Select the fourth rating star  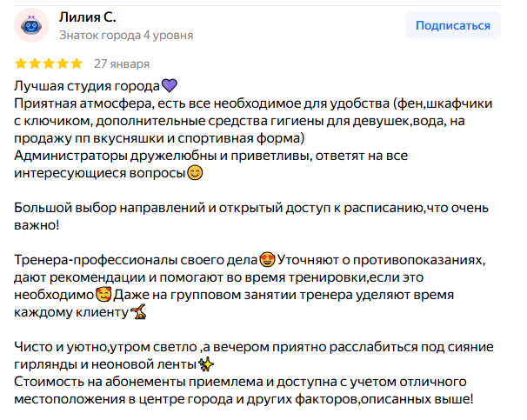point(63,63)
